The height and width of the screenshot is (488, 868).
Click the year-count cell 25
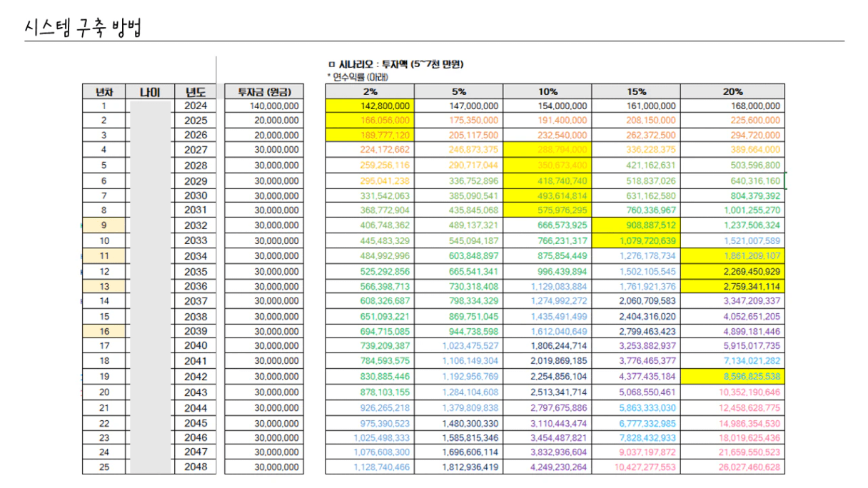(x=104, y=467)
